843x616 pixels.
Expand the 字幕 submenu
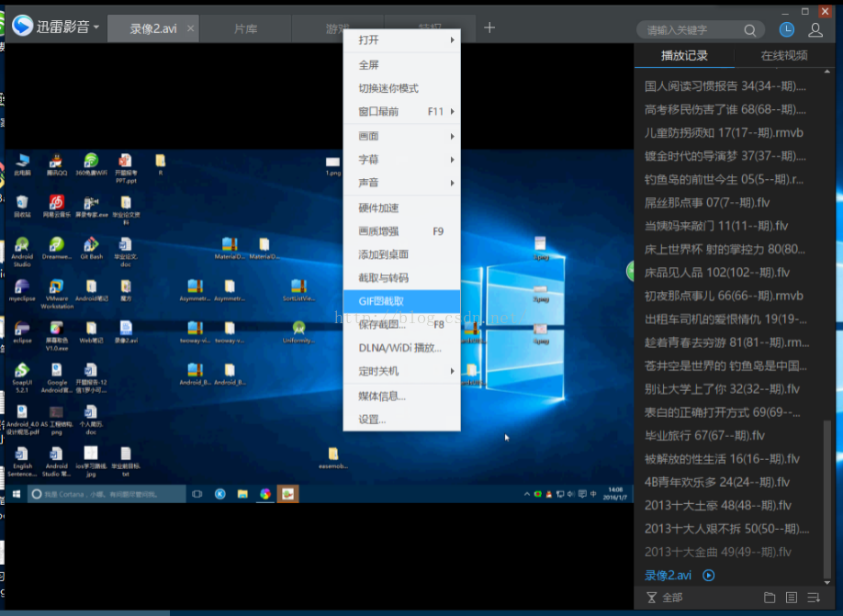coord(401,160)
